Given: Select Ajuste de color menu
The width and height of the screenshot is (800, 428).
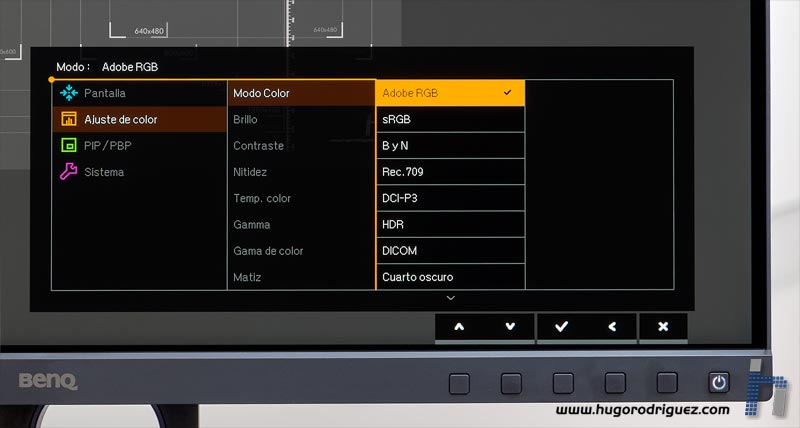Looking at the screenshot, I should click(x=139, y=119).
